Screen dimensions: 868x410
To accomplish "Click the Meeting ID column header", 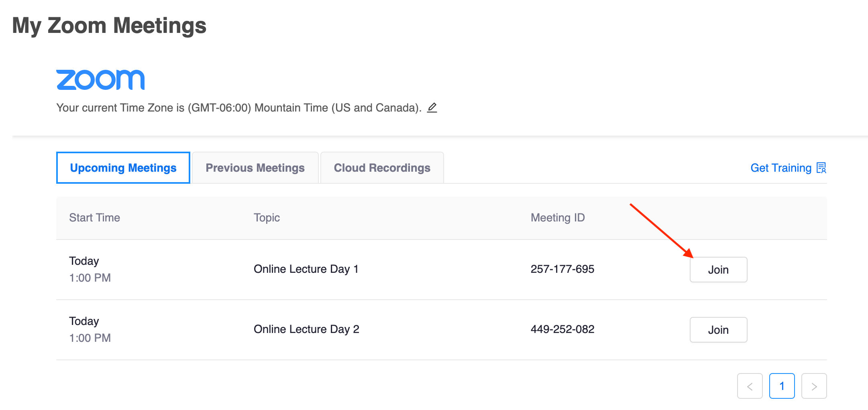I will (558, 218).
